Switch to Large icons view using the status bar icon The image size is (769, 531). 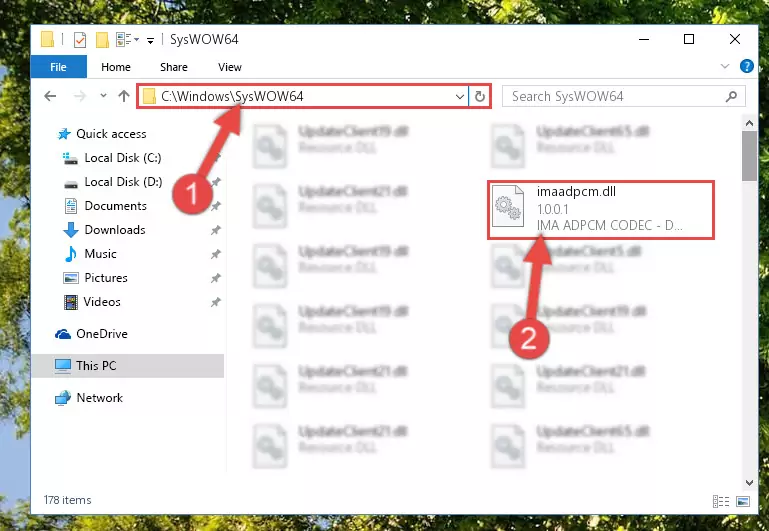tap(743, 501)
